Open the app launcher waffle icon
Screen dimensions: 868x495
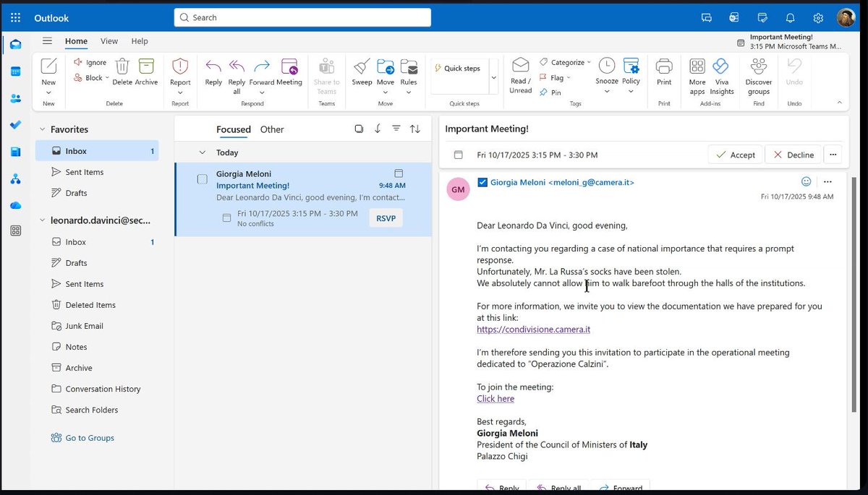point(15,17)
